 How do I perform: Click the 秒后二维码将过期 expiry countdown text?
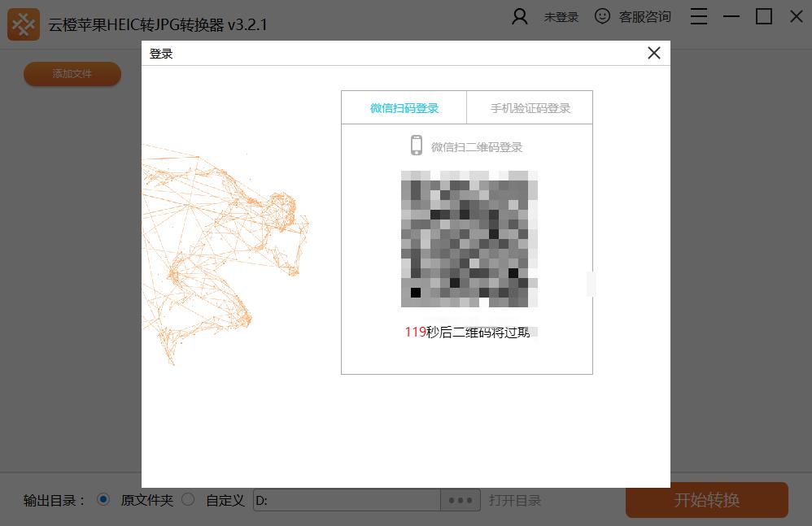click(478, 332)
